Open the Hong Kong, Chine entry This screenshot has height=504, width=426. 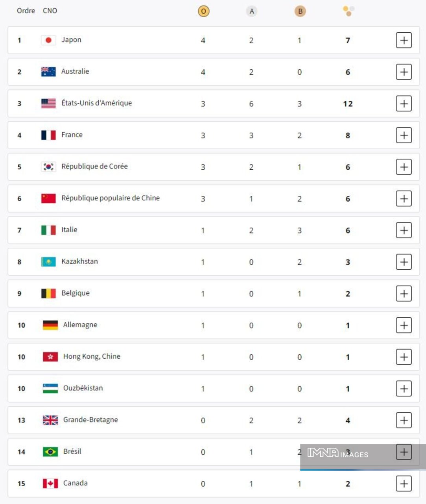pyautogui.click(x=92, y=356)
